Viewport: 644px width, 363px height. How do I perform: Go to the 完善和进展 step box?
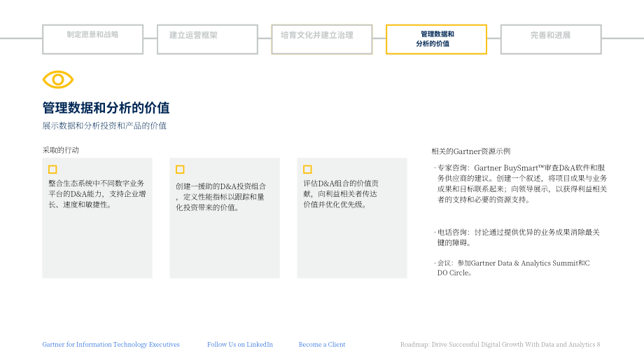click(x=551, y=39)
